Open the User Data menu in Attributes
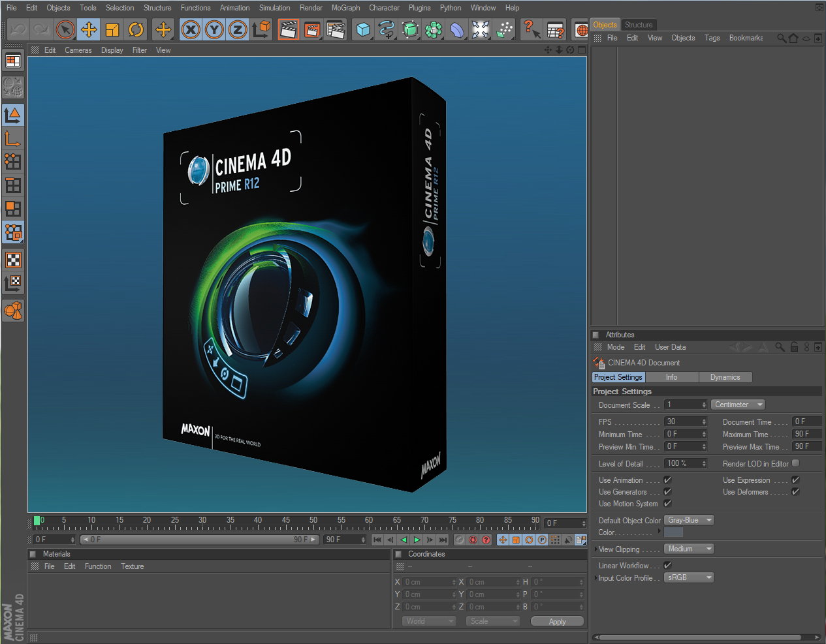This screenshot has height=644, width=826. click(670, 347)
